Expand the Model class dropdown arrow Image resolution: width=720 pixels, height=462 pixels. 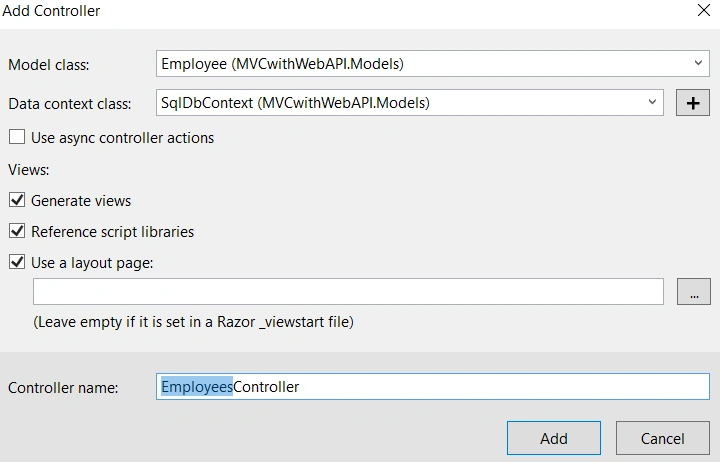tap(698, 63)
